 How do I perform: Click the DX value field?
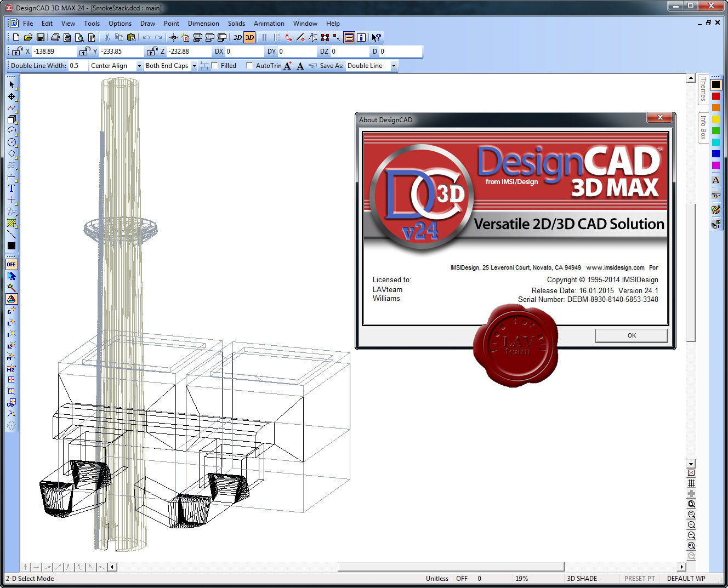(x=244, y=51)
